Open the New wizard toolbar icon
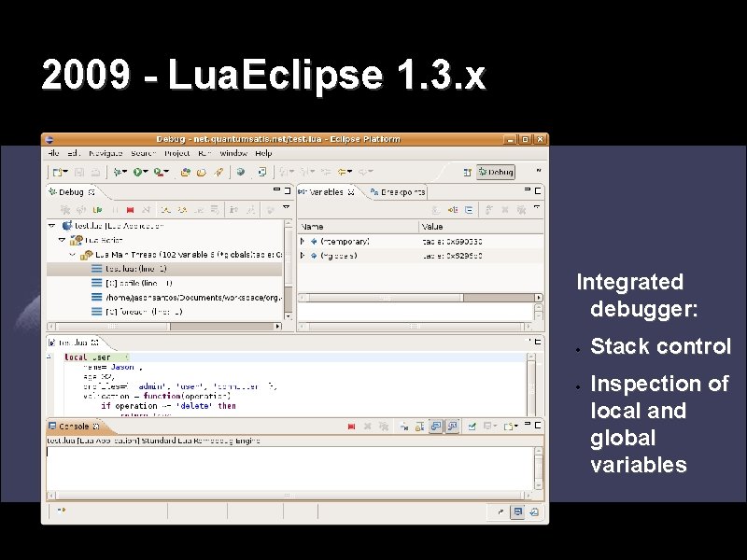Screen dimensions: 747x560 click(58, 172)
